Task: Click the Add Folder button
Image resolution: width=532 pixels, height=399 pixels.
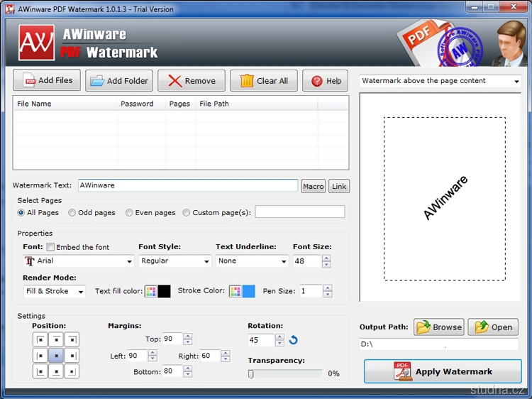Action: 119,81
